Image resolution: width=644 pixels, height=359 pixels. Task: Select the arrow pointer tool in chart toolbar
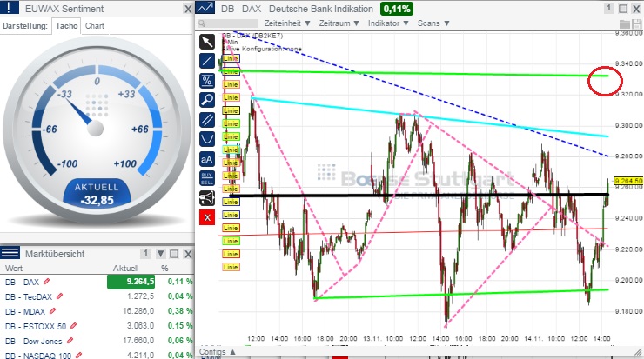click(207, 42)
